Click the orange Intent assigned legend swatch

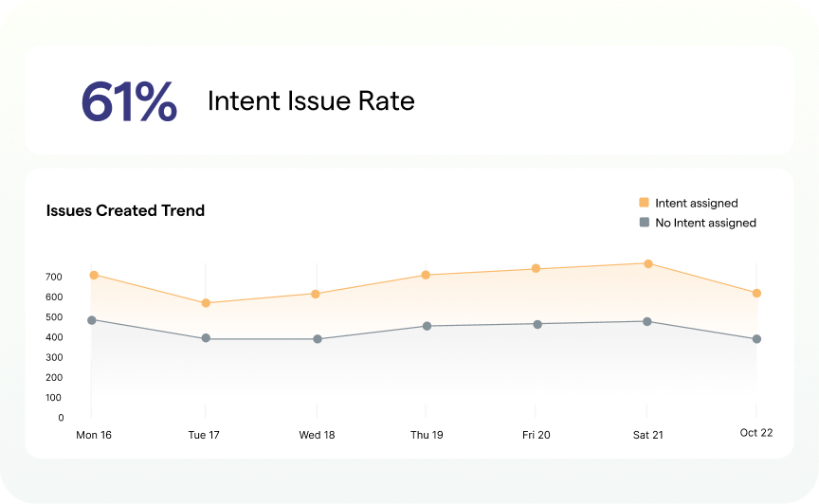tap(645, 203)
